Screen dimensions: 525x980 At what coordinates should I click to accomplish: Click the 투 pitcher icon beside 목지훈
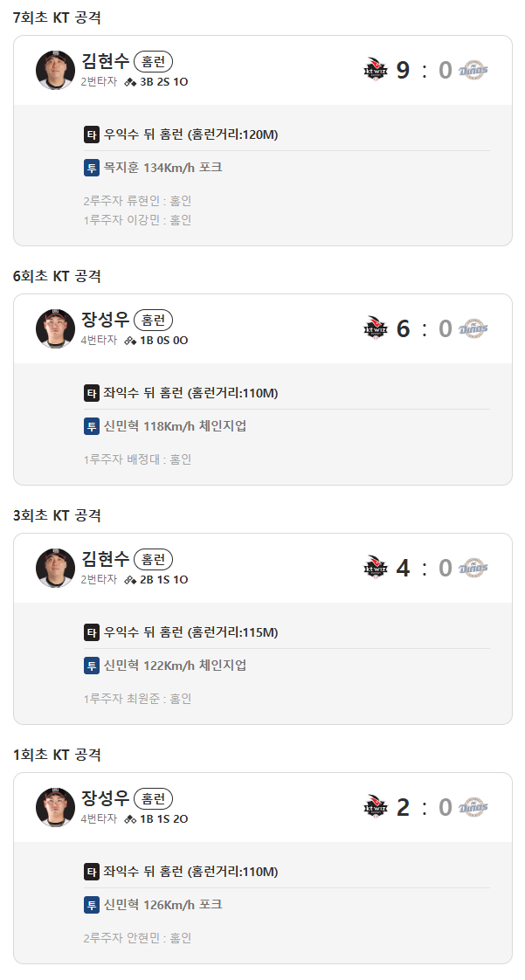[x=92, y=168]
